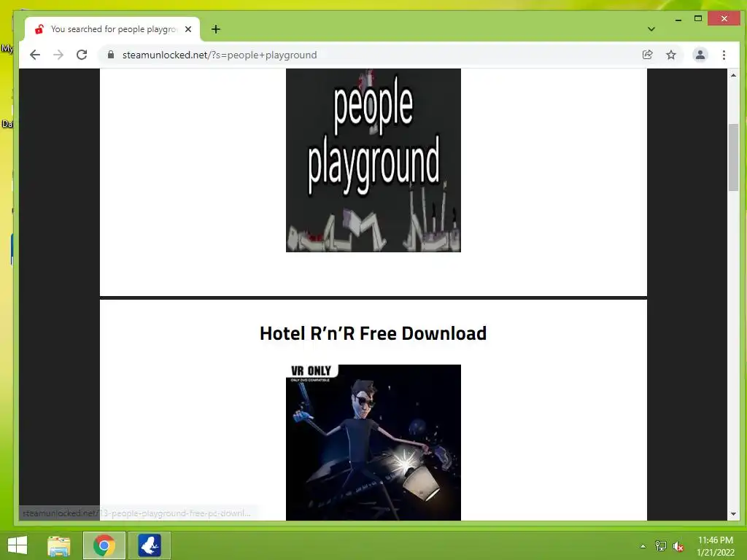Expand the tab search chevron
Screen dimensions: 747x560
pyautogui.click(x=651, y=29)
